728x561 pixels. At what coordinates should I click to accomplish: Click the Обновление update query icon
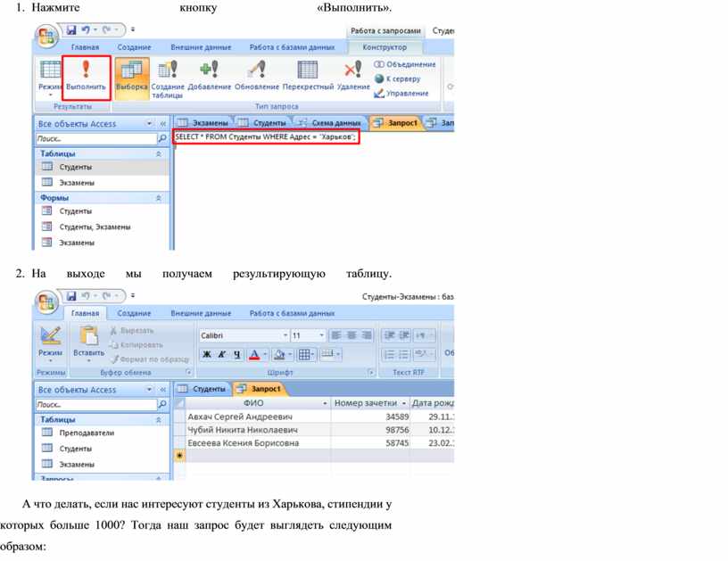[257, 75]
